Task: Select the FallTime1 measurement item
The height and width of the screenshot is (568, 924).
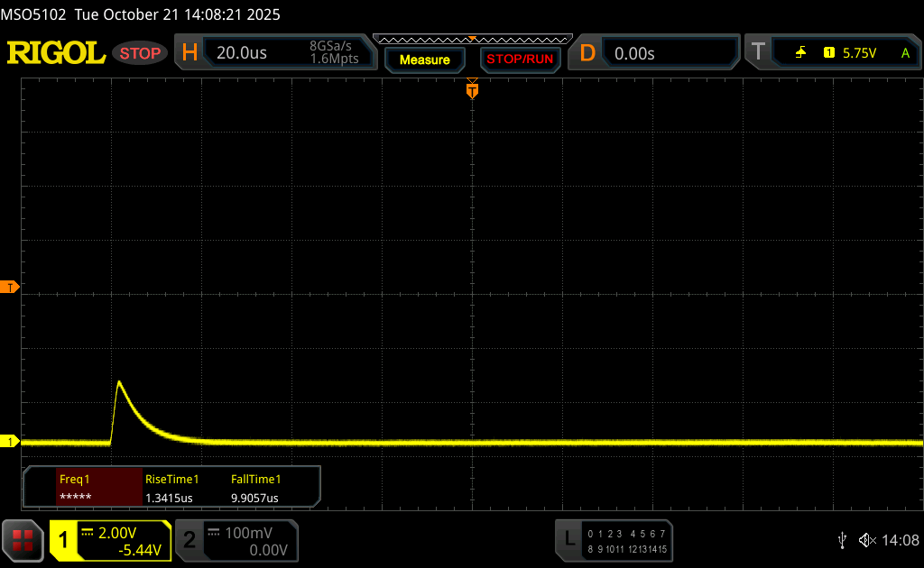Action: [256, 489]
